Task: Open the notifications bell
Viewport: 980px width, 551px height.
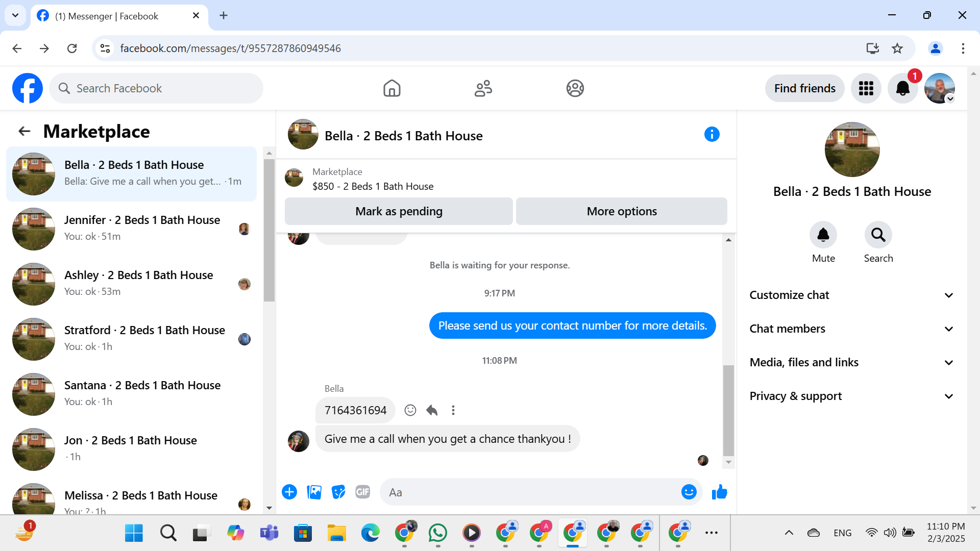Action: pyautogui.click(x=902, y=88)
